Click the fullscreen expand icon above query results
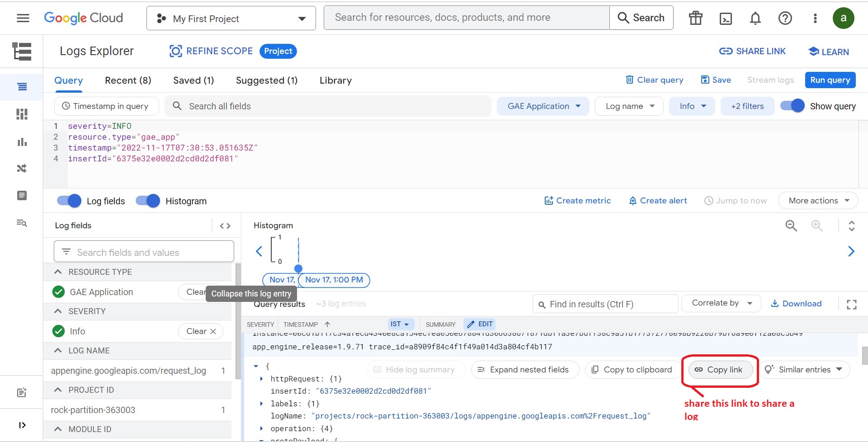 [x=852, y=304]
